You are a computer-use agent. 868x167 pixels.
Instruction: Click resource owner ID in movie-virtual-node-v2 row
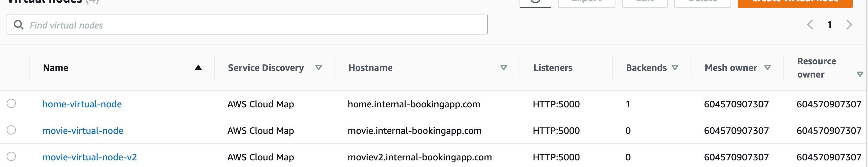point(829,157)
